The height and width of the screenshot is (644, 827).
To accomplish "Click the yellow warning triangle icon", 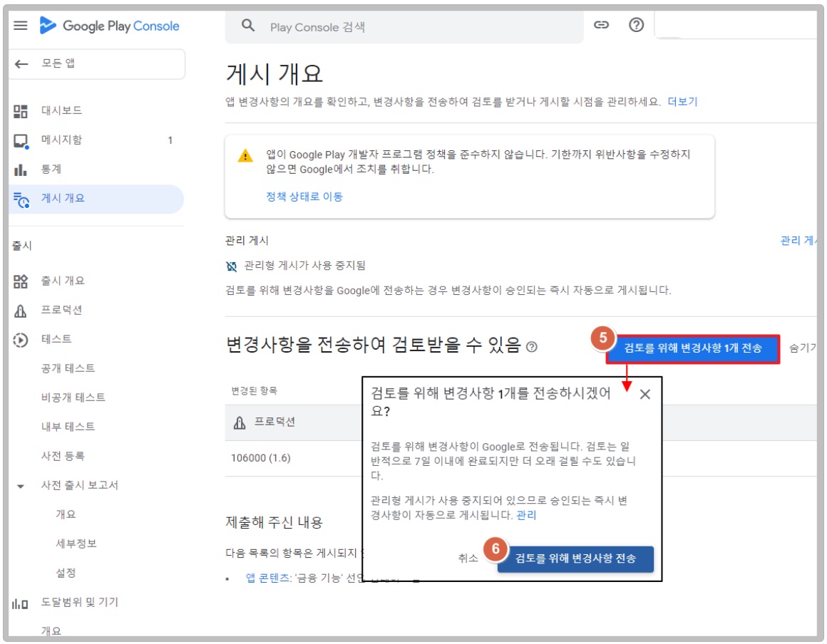I will click(245, 156).
